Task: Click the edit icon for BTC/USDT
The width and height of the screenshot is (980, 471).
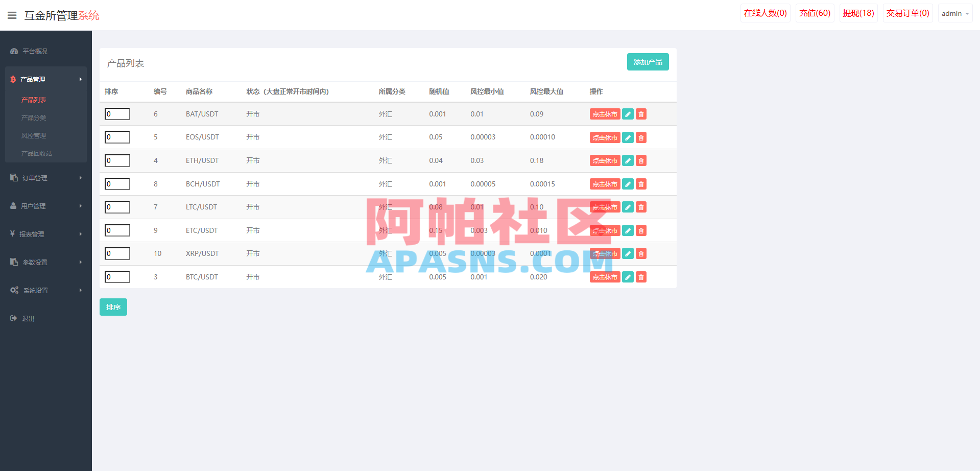Action: [628, 277]
